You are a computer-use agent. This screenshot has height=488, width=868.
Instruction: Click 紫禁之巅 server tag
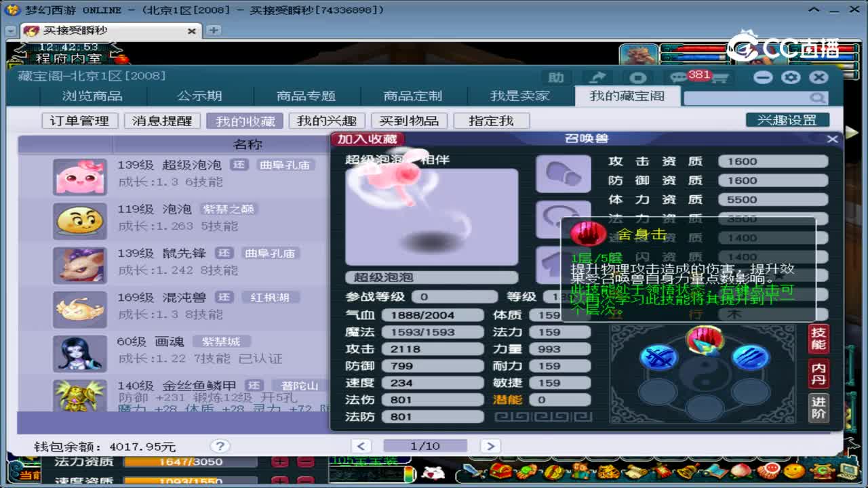point(230,209)
